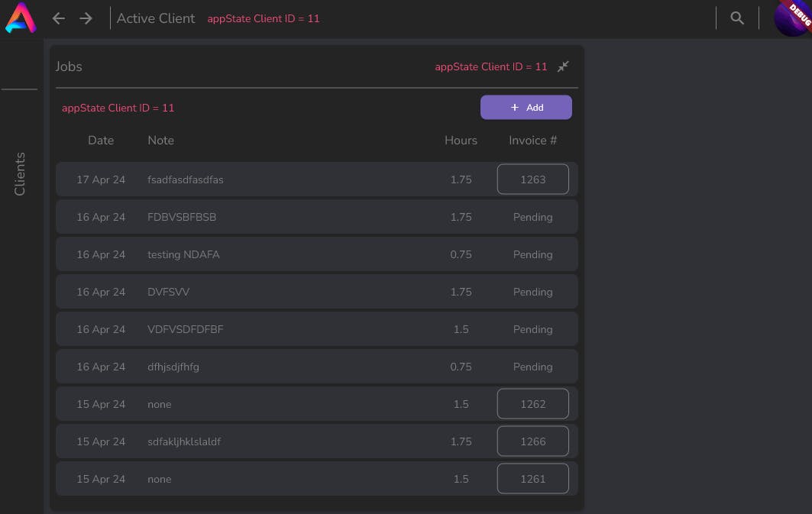Click the Hours column header

point(461,141)
